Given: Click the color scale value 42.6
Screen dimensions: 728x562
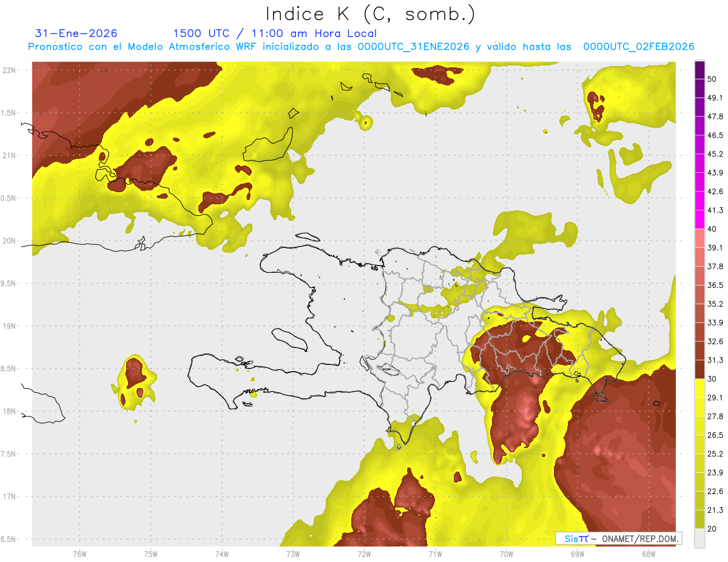Looking at the screenshot, I should [715, 192].
